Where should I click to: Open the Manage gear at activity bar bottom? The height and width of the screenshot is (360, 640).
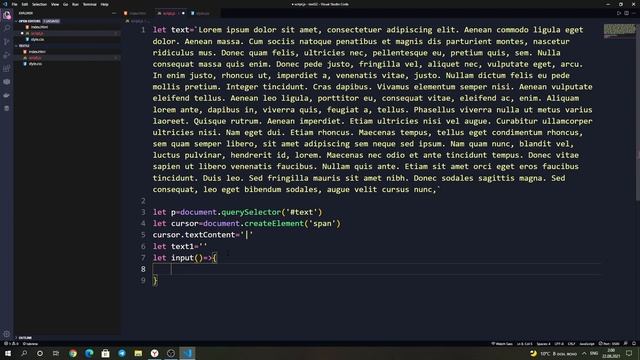pyautogui.click(x=7, y=334)
